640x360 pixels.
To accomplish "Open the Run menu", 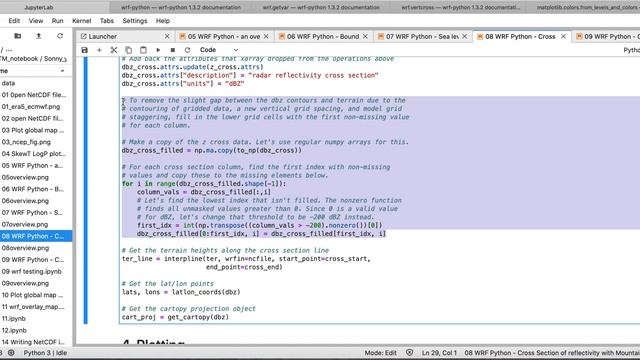I will 58,21.
